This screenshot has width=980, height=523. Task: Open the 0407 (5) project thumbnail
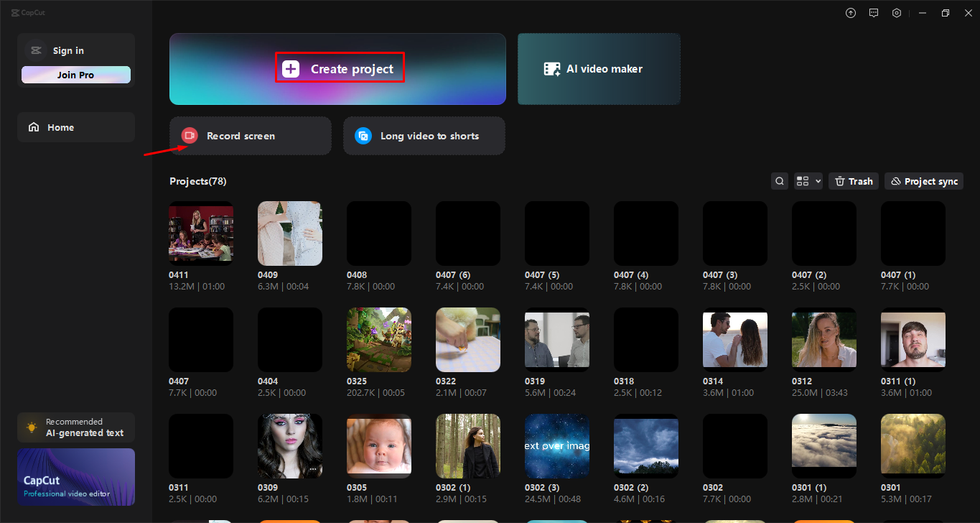(557, 233)
